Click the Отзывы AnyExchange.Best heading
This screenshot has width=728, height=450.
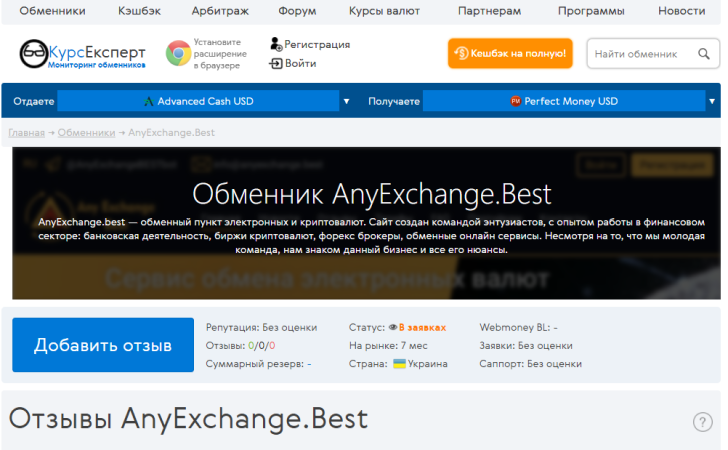coord(188,419)
